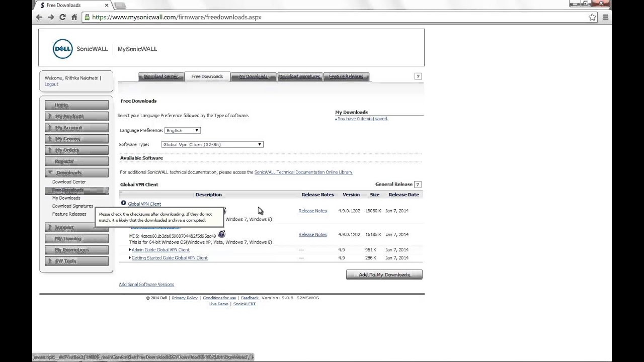This screenshot has width=644, height=362.
Task: Open Release Notes for 15185 K version
Action: (312, 234)
